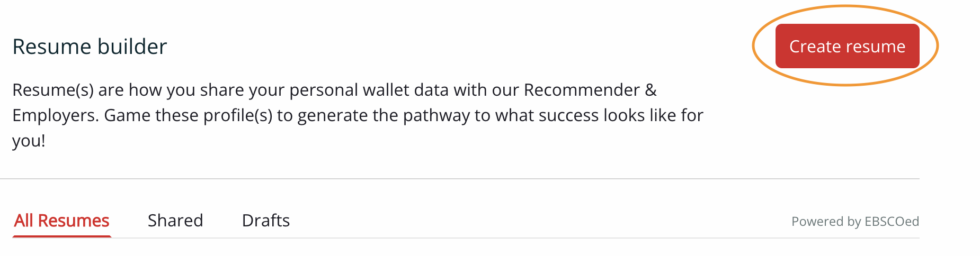
Task: Click the red underline beneath All Resumes
Action: (61, 236)
